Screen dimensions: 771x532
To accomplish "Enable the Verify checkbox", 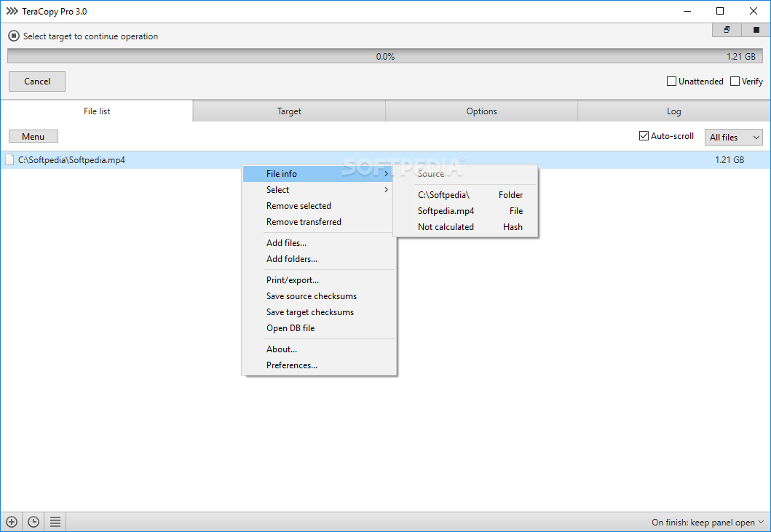I will [x=735, y=81].
